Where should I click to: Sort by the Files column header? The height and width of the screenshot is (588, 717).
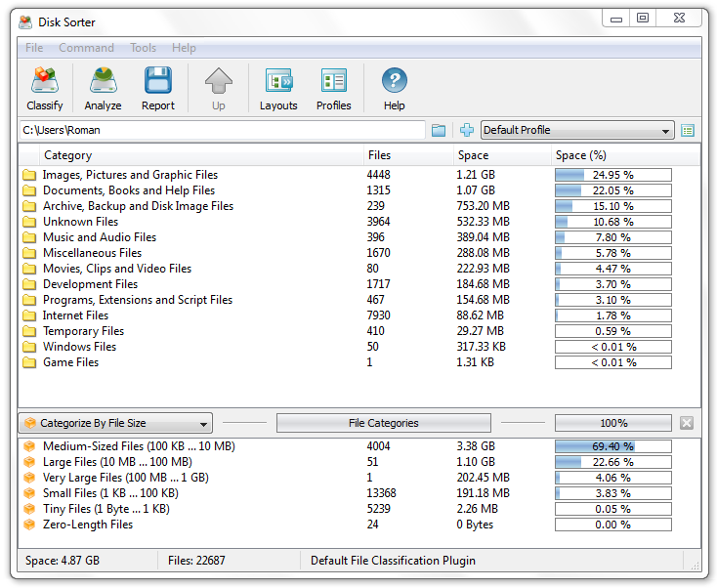[x=408, y=155]
